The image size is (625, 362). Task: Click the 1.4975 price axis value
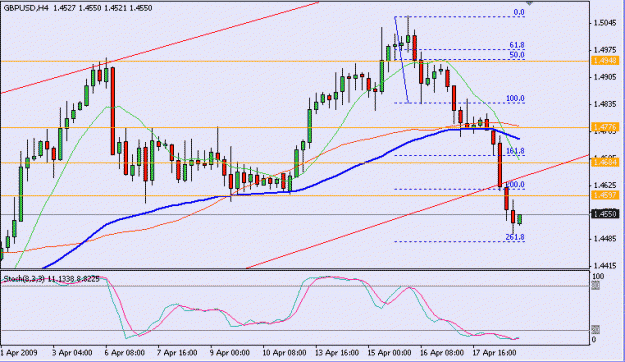pyautogui.click(x=605, y=50)
